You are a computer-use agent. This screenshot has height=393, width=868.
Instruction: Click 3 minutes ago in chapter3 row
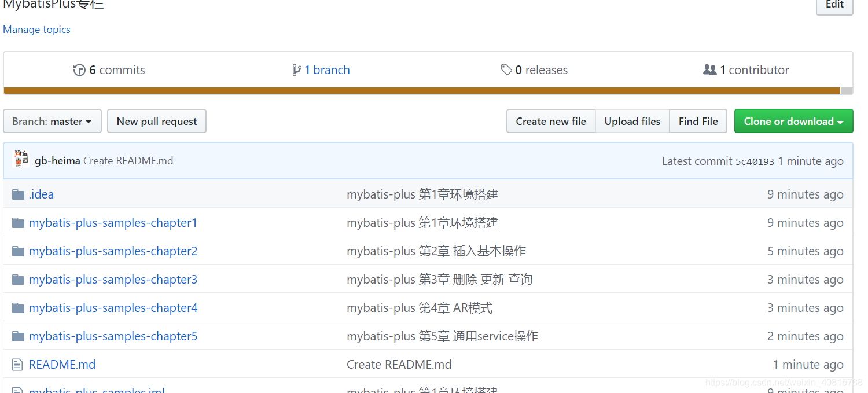click(x=806, y=280)
